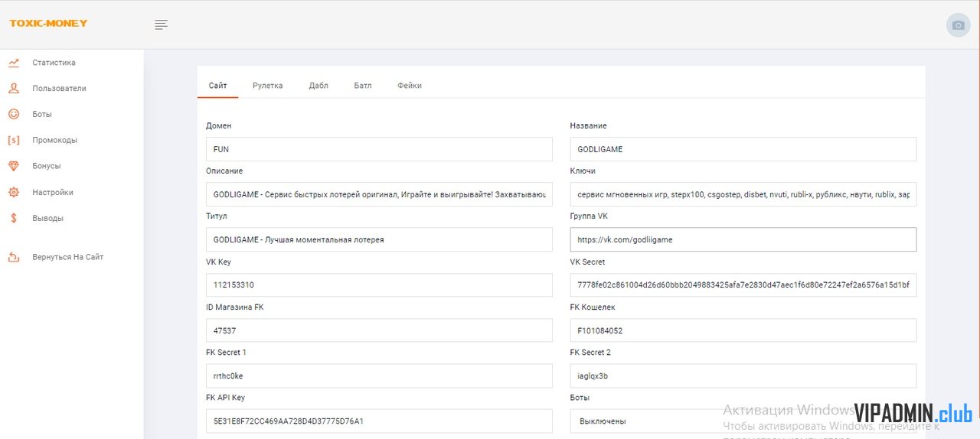Image resolution: width=980 pixels, height=439 pixels.
Task: Click the Боты smiley icon
Action: [x=14, y=114]
